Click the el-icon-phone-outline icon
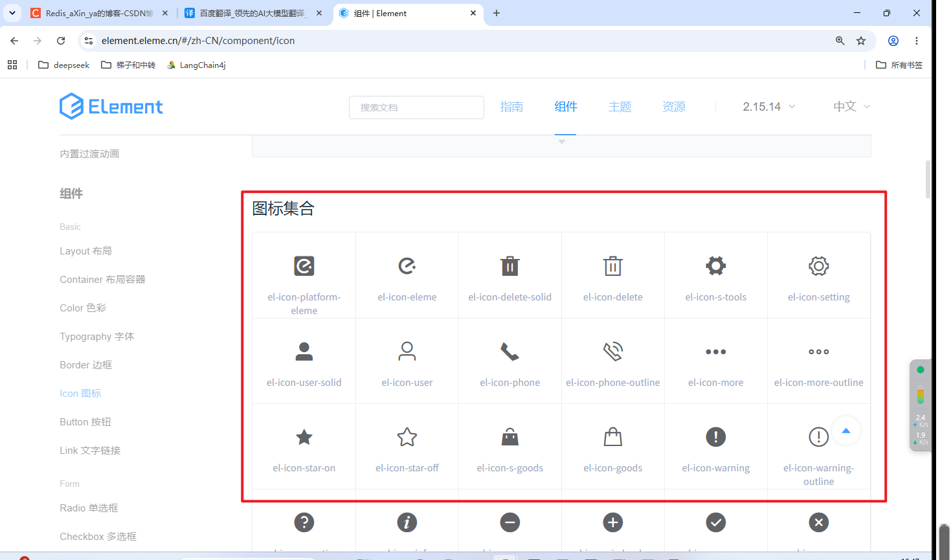 click(613, 352)
